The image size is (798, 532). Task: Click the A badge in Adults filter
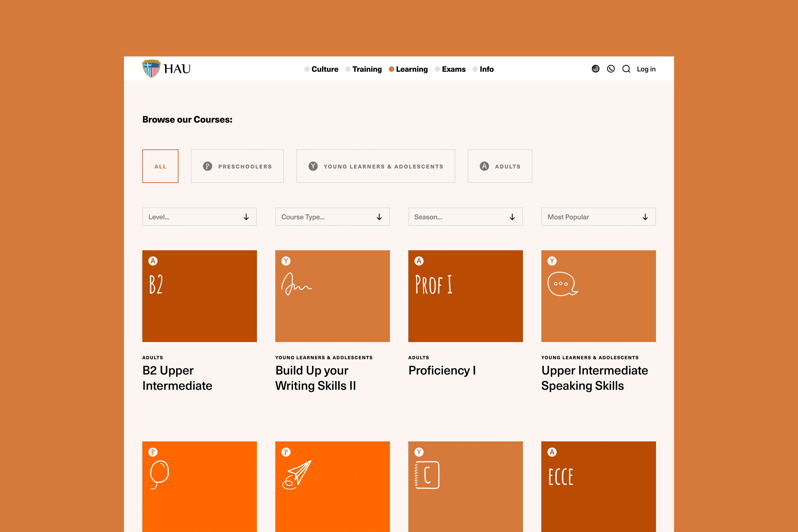click(484, 166)
